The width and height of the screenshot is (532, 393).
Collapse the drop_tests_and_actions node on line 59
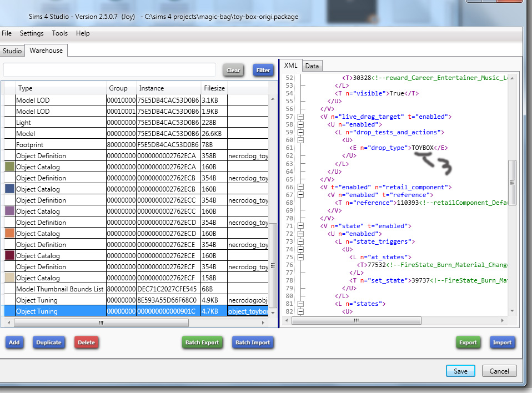300,132
